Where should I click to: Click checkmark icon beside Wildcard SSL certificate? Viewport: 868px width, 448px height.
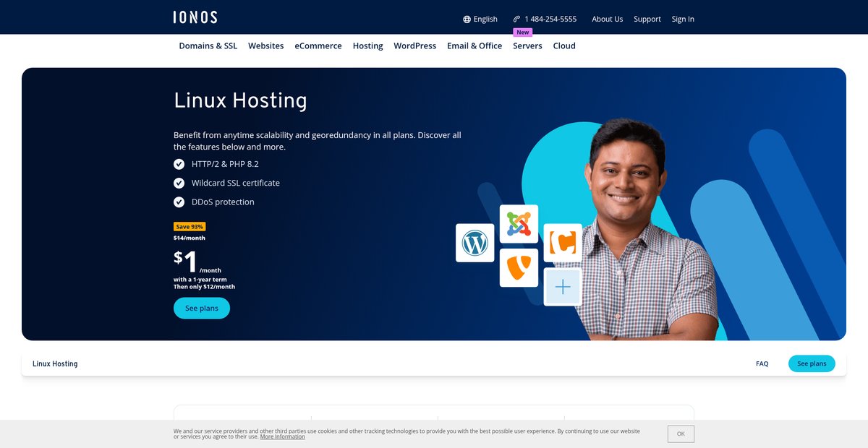tap(179, 183)
